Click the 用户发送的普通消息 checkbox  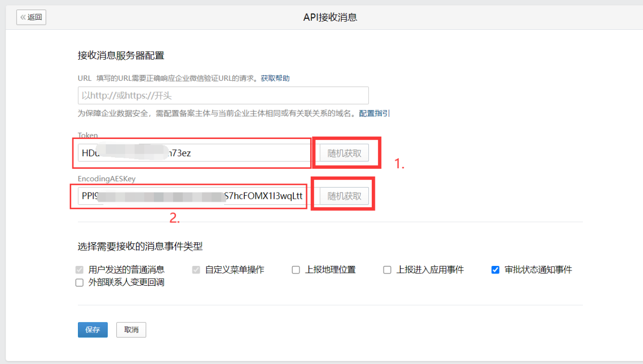[79, 269]
